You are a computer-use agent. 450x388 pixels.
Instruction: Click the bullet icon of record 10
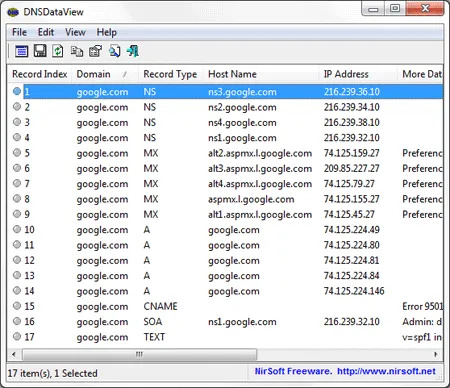click(x=17, y=229)
